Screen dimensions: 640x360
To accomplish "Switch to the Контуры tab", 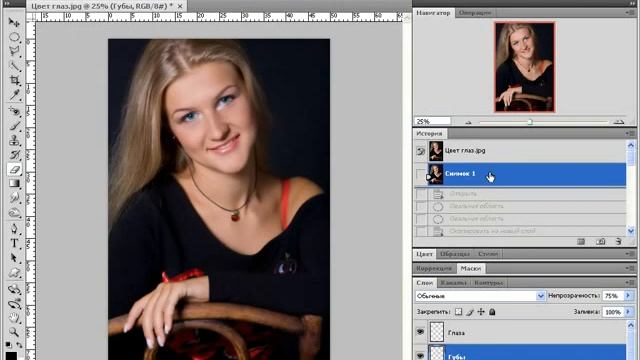I will (x=488, y=282).
